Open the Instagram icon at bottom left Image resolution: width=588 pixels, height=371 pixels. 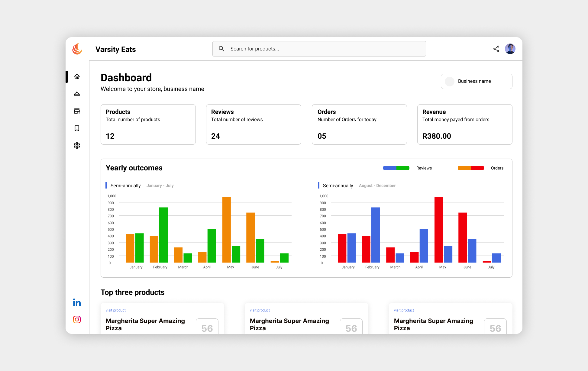pos(77,320)
